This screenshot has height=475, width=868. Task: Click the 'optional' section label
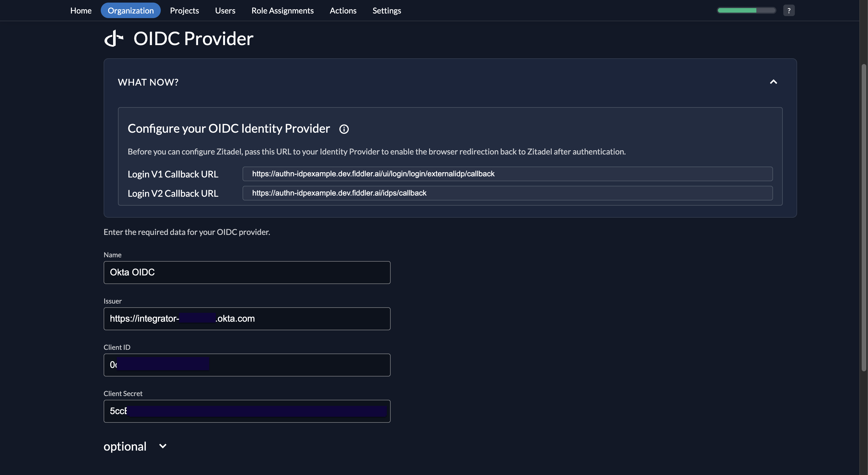[125, 446]
